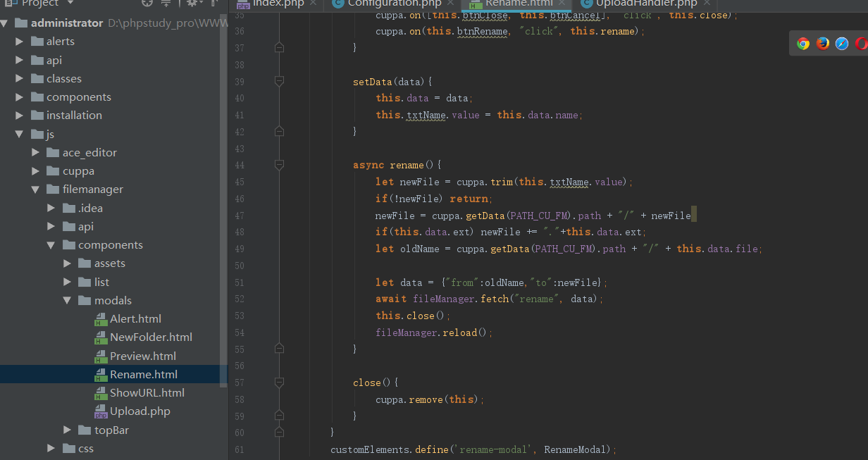Click the assets folder icon

click(85, 263)
